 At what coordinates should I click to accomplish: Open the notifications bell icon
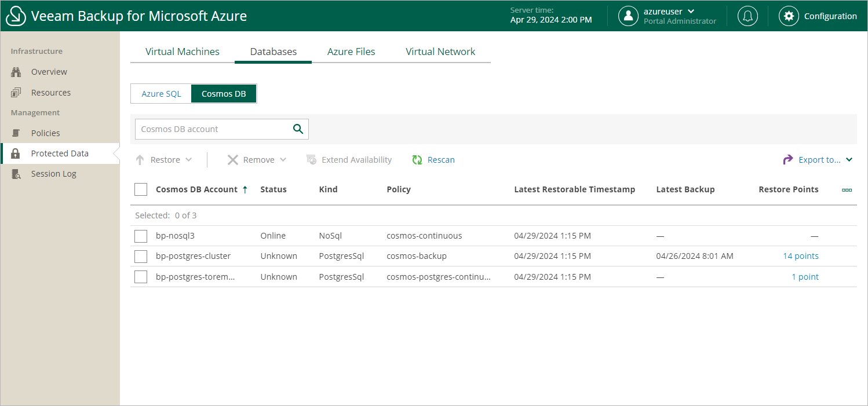[x=747, y=16]
